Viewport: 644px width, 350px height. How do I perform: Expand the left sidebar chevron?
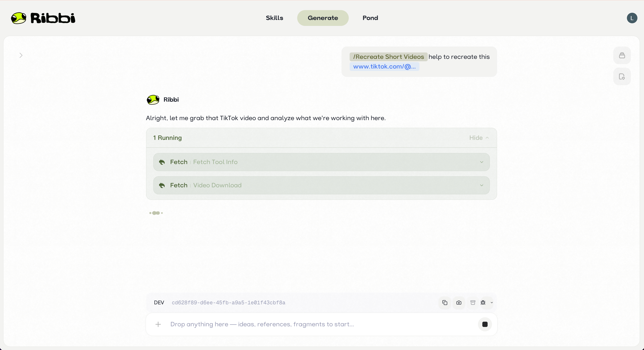pyautogui.click(x=21, y=55)
